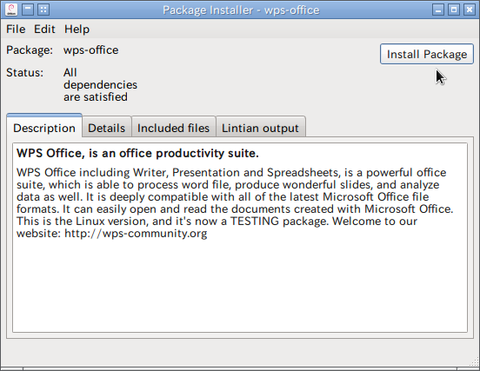Click the Install Package button
Screen dimensions: 480x371
tap(427, 54)
